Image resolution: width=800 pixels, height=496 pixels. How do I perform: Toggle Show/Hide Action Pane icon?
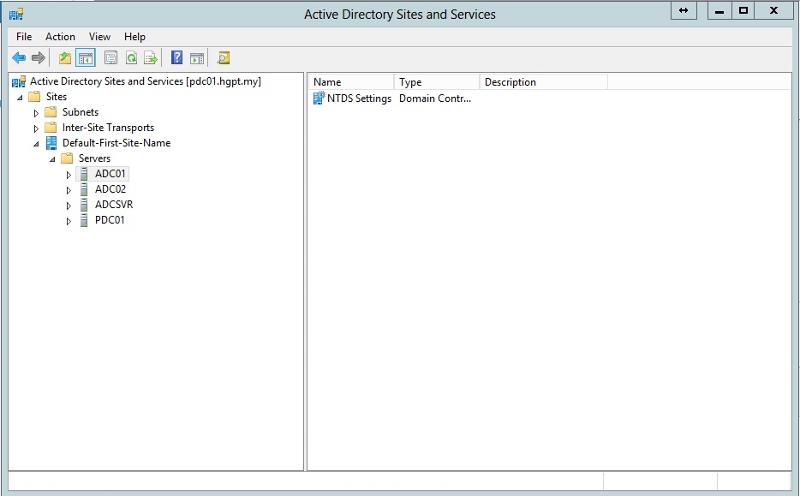point(197,58)
